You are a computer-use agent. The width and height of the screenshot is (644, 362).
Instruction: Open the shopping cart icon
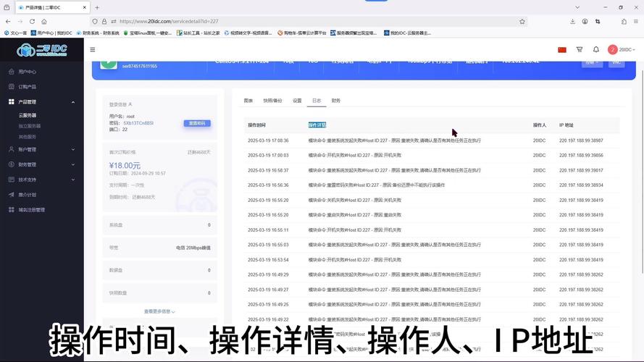pos(579,50)
